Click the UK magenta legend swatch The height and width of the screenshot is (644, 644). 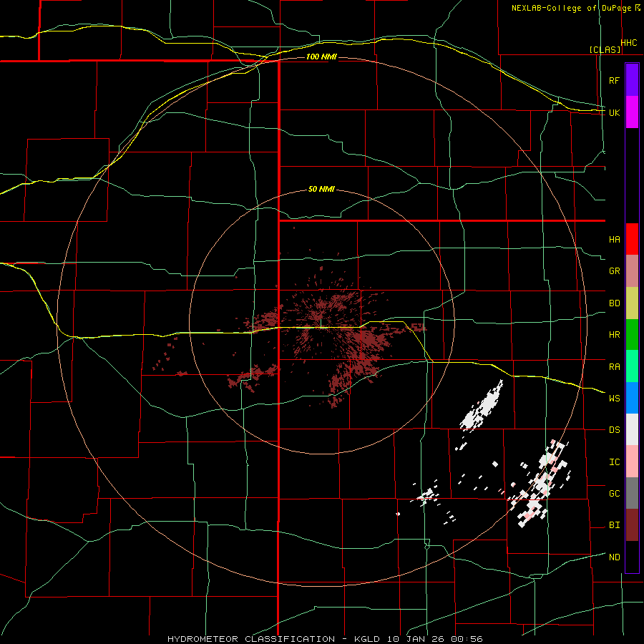click(x=632, y=112)
